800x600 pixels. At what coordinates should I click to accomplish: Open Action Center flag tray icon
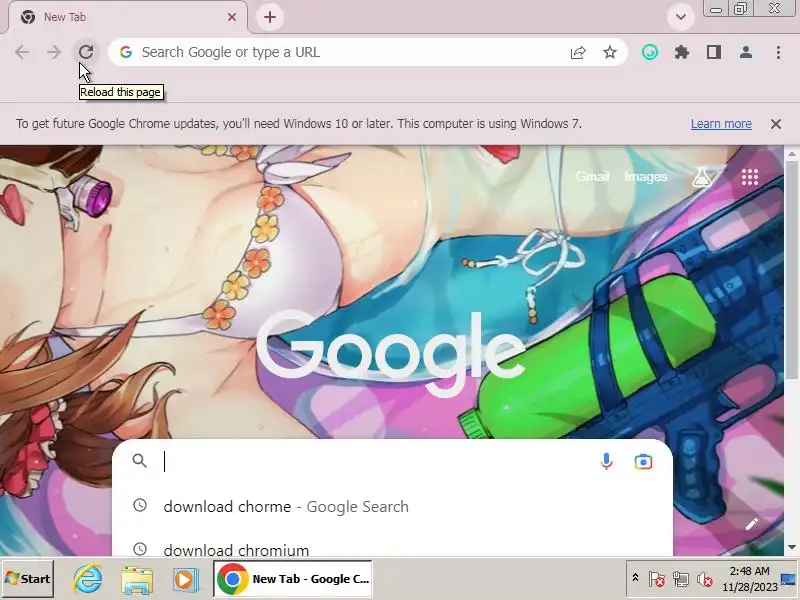pyautogui.click(x=657, y=580)
